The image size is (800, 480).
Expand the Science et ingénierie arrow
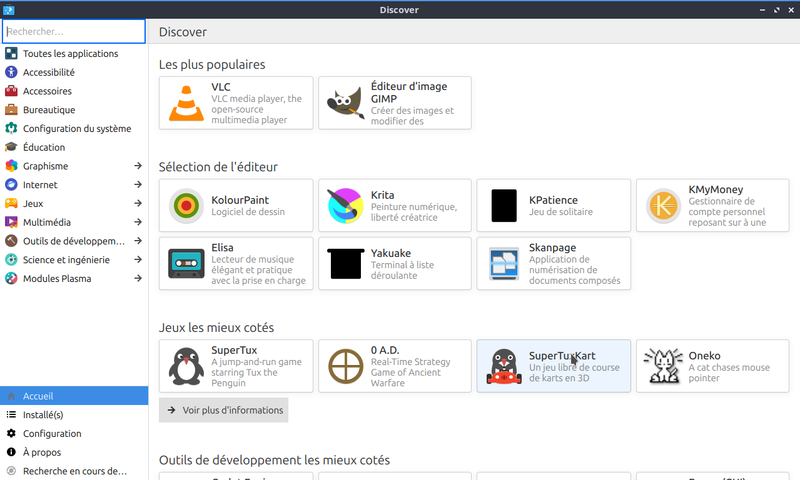[x=138, y=259]
